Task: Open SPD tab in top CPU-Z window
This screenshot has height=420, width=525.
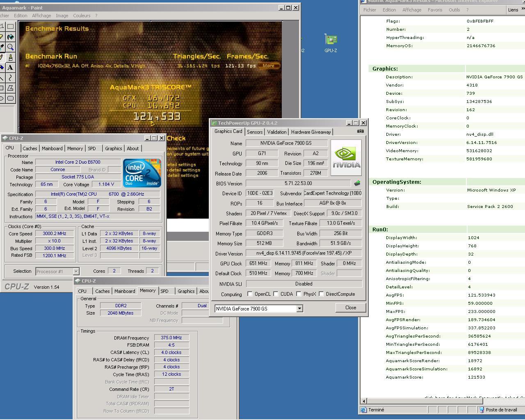Action: coord(92,148)
